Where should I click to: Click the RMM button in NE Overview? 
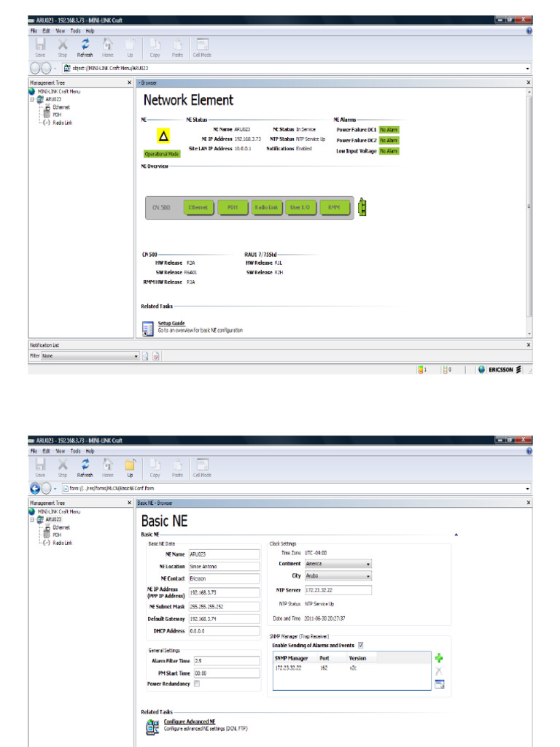[x=334, y=207]
